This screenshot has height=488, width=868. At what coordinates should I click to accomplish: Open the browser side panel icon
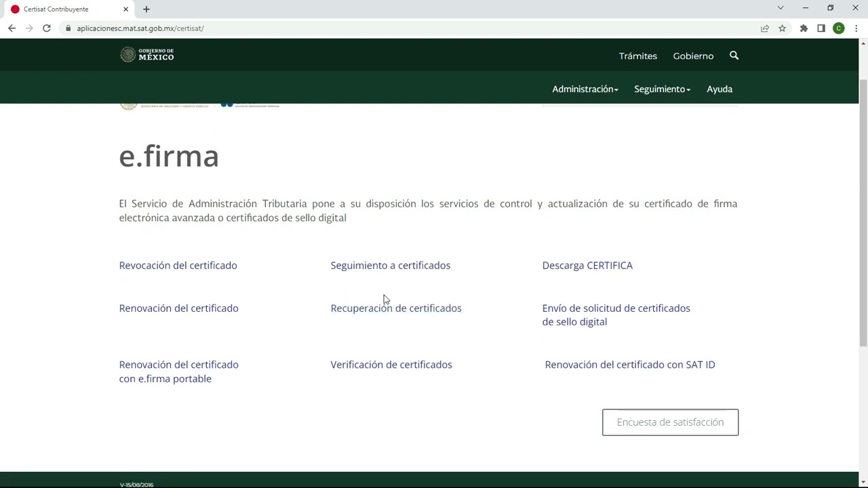[x=821, y=28]
